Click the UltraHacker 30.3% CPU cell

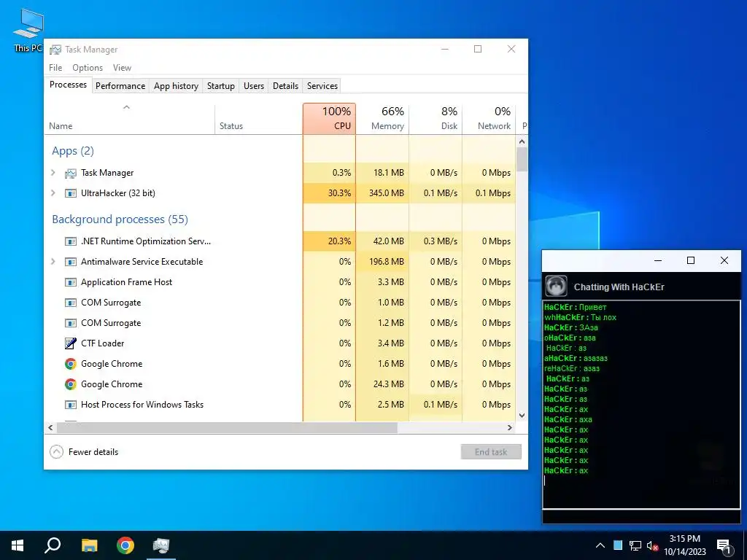pyautogui.click(x=329, y=193)
